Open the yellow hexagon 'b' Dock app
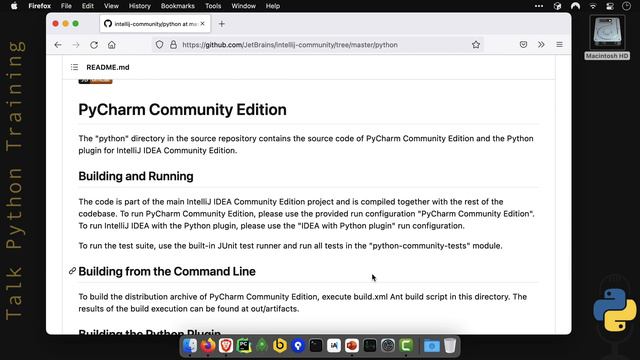Viewport: 640px width, 360px height. (280, 346)
